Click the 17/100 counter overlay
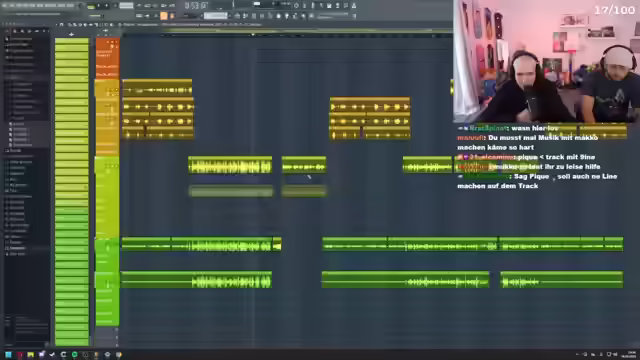This screenshot has height=360, width=640. pos(614,10)
